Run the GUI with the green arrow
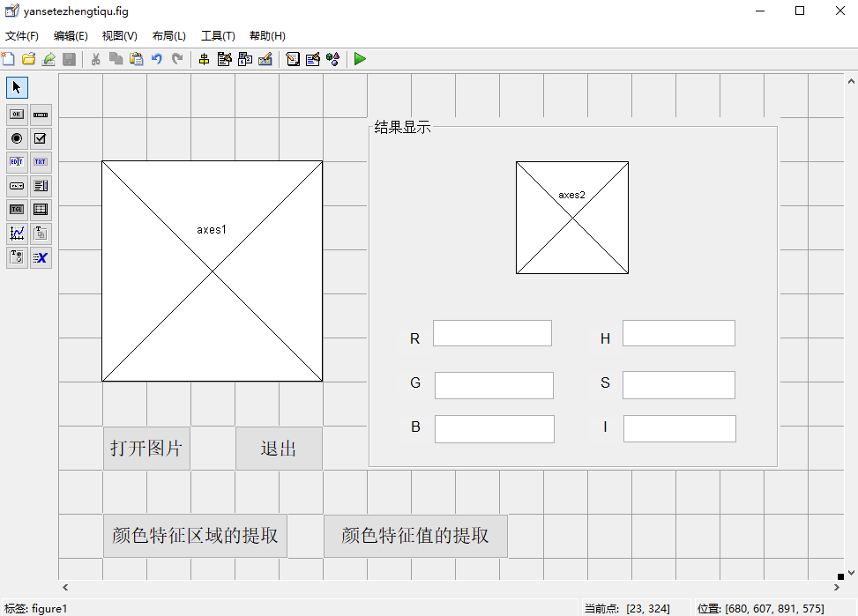Viewport: 858px width, 616px height. 359,59
